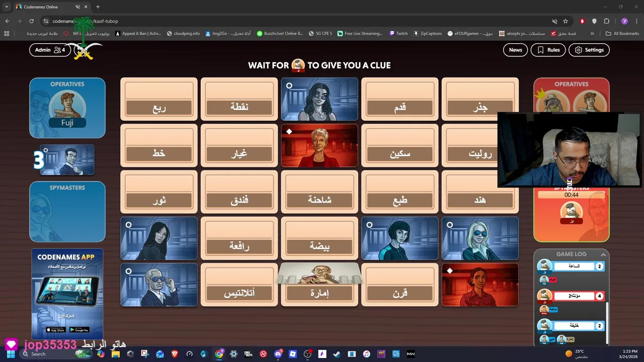
Task: Select the word card نقطة
Action: (239, 99)
